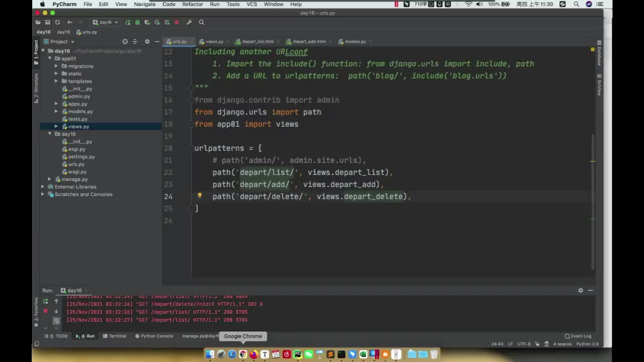
Task: Click the urls.py breadcrumb in the navigation bar
Action: pyautogui.click(x=87, y=32)
